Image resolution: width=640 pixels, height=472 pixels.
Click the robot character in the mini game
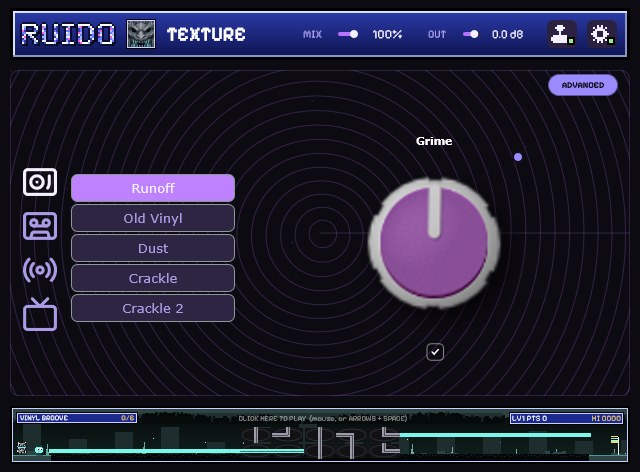pos(22,448)
